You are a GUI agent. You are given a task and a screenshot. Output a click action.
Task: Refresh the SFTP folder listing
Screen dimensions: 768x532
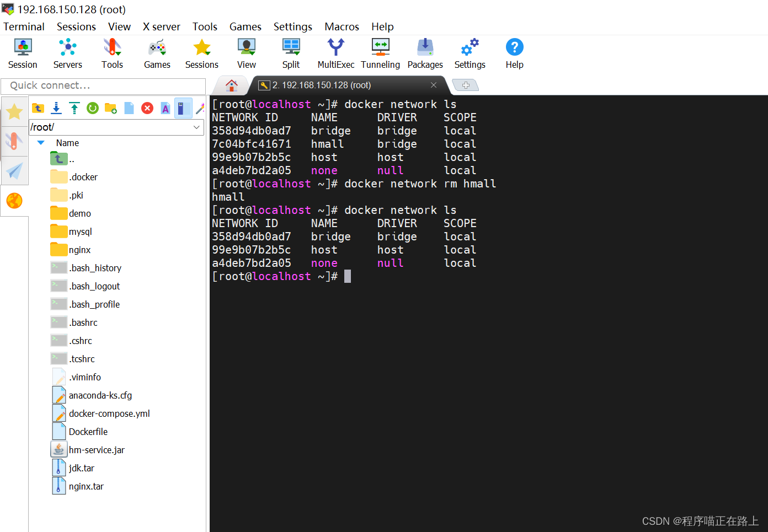point(93,108)
